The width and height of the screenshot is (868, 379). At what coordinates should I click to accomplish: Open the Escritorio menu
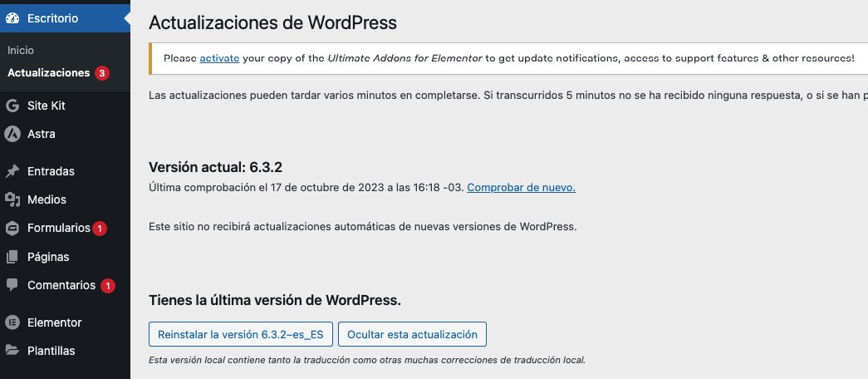pyautogui.click(x=65, y=18)
